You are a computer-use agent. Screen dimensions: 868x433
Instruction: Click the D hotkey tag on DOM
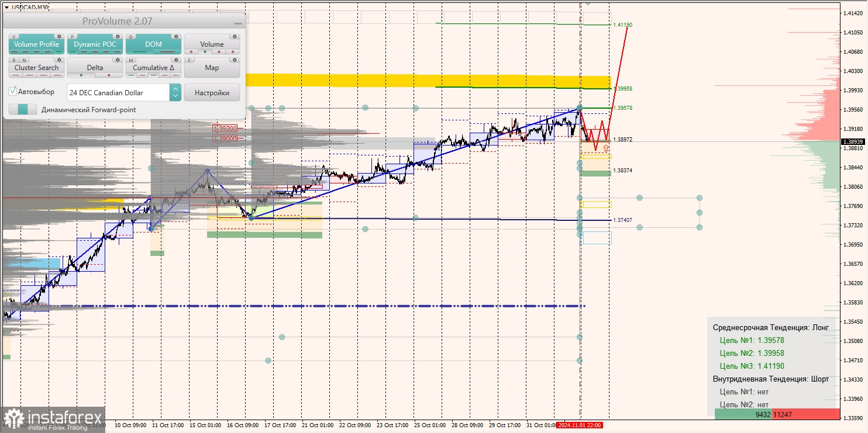coord(130,36)
